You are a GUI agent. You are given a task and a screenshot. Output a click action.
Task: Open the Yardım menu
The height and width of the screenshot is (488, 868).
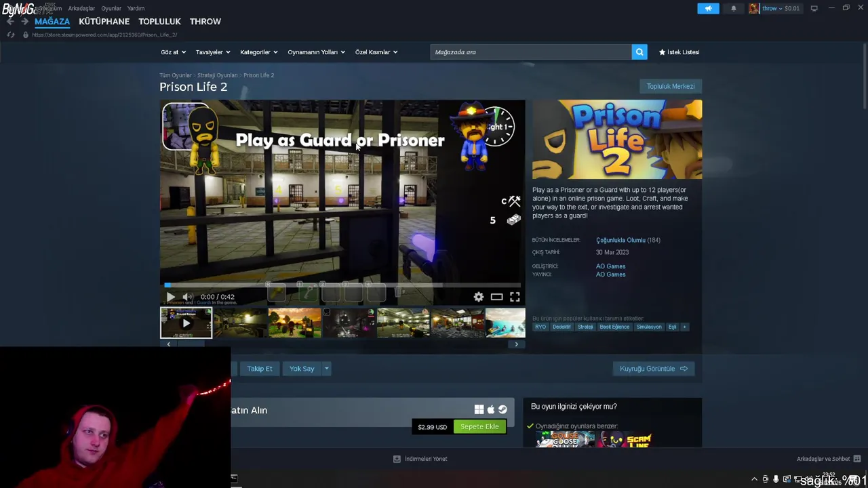tap(136, 8)
